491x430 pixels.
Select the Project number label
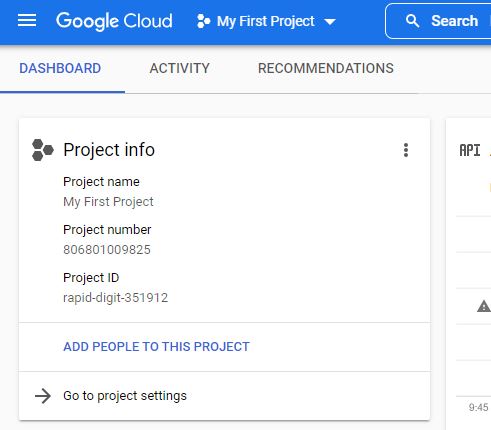pyautogui.click(x=107, y=230)
